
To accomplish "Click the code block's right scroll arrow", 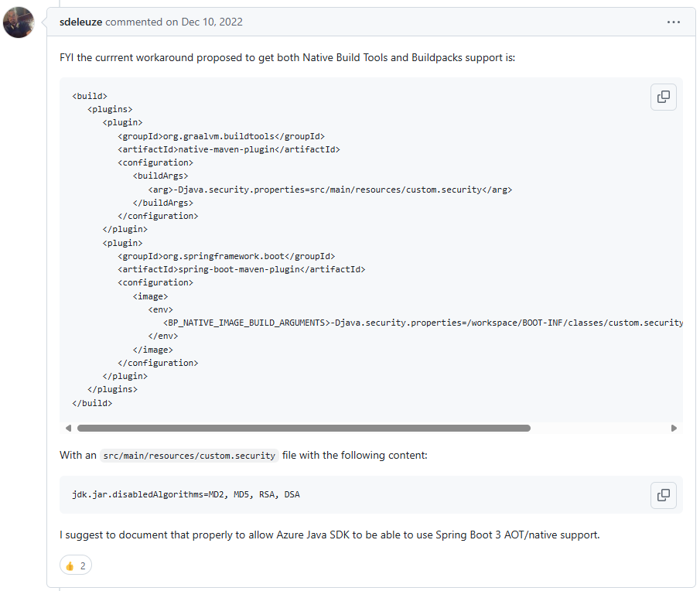I will pyautogui.click(x=674, y=428).
